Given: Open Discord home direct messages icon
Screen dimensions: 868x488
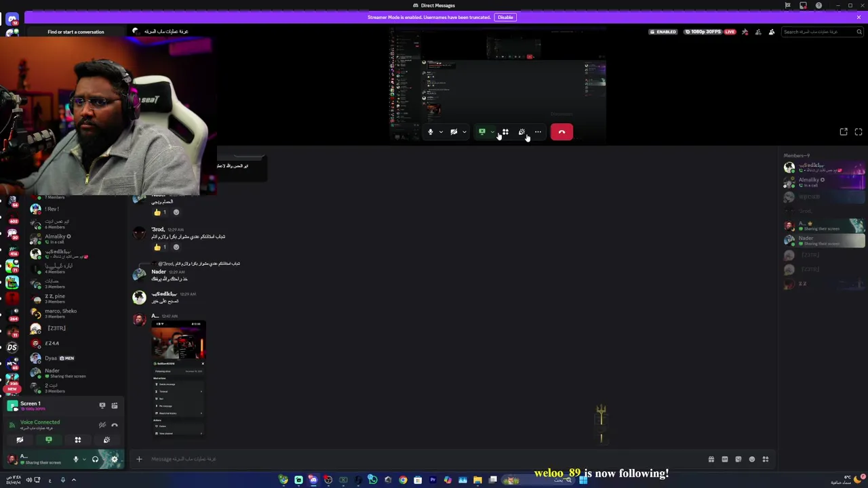Looking at the screenshot, I should [x=12, y=20].
